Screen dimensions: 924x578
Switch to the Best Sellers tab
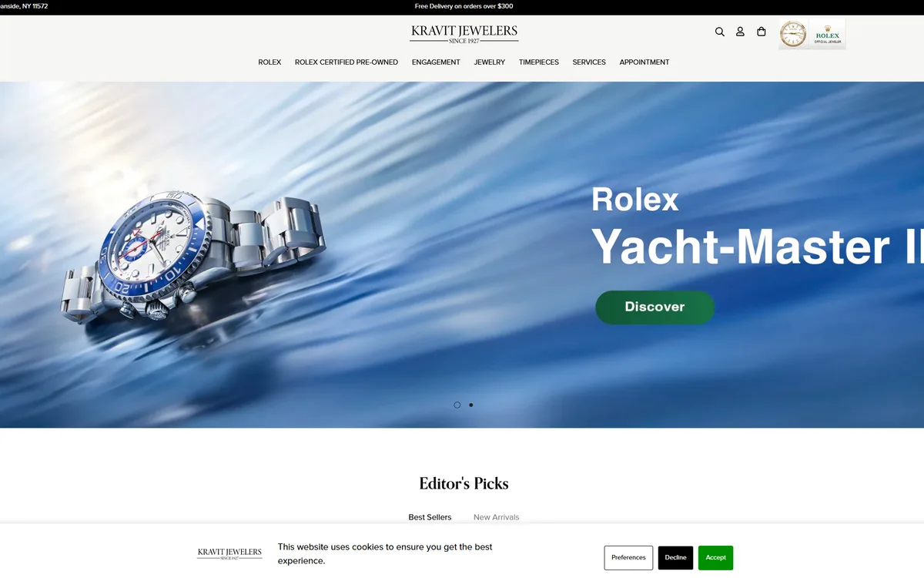430,517
